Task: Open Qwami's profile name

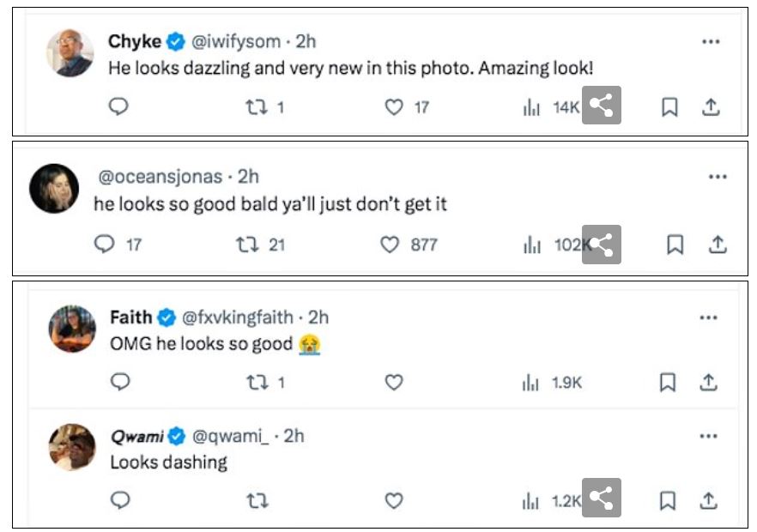Action: click(136, 436)
